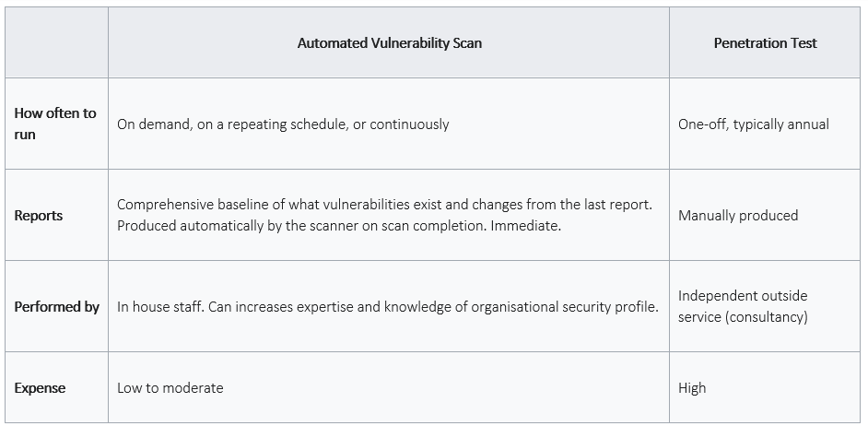The image size is (868, 426).
Task: Click the "Low to moderate" cell
Action: [x=170, y=388]
